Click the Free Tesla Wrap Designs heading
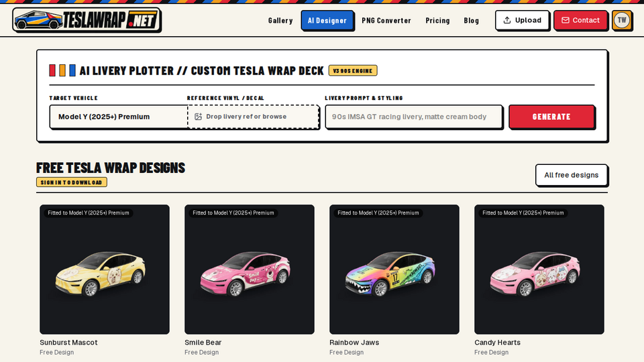Screen dimensions: 644x362 coord(111,168)
